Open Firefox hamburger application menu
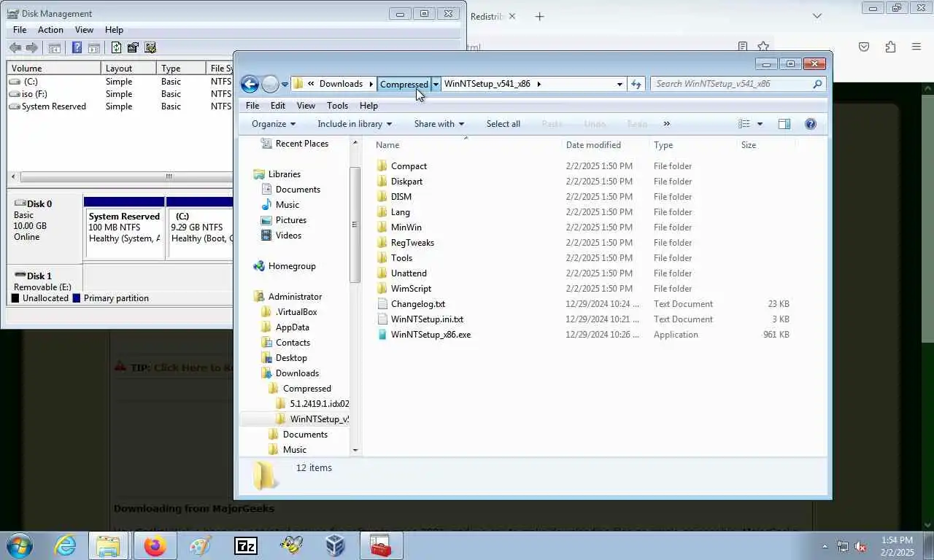The height and width of the screenshot is (560, 934). [916, 47]
